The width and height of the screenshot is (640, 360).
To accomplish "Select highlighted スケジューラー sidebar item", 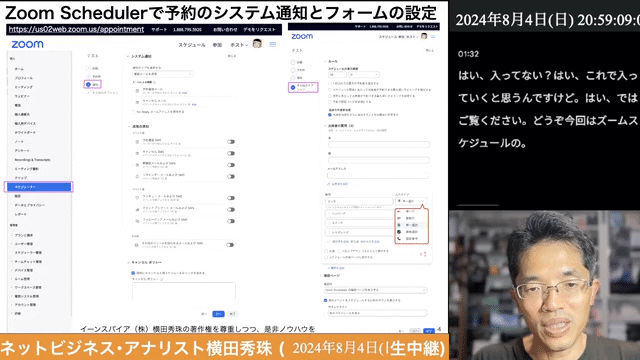I will [39, 187].
